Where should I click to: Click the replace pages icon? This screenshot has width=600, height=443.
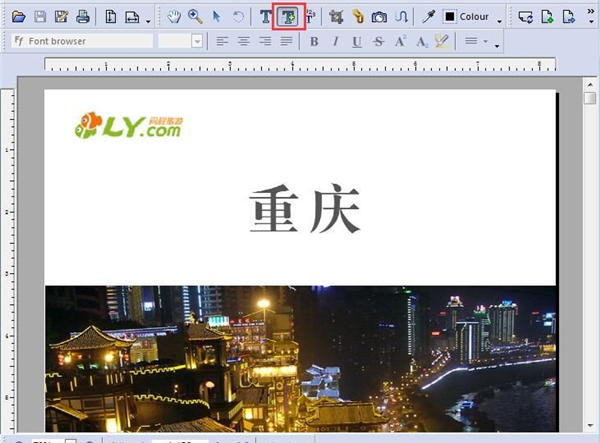[525, 17]
